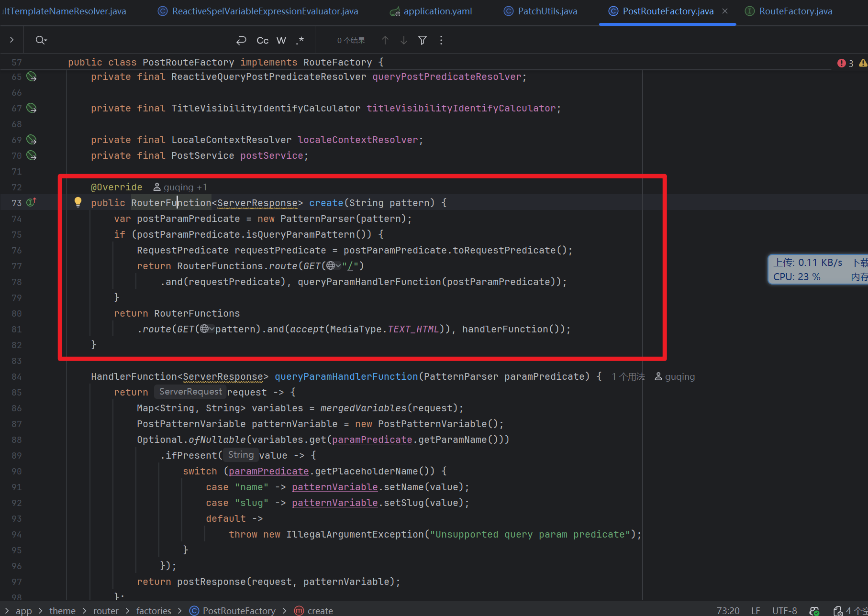
Task: Enable regex (.*) search option
Action: click(300, 41)
